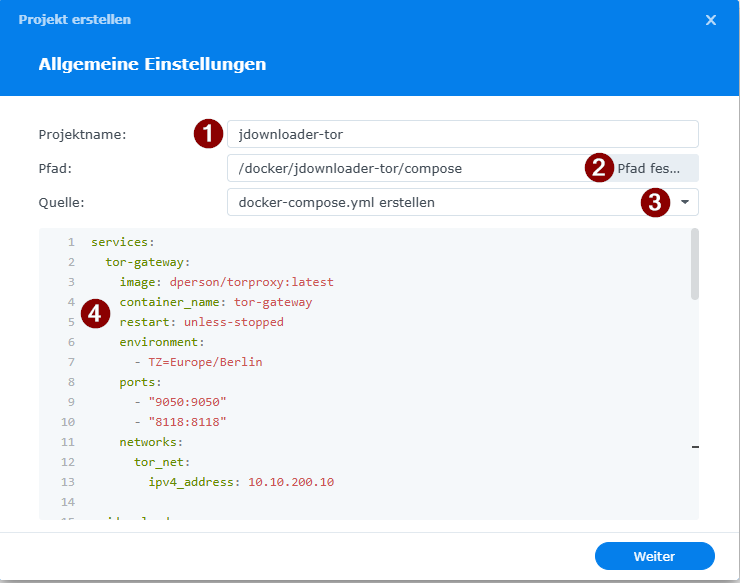This screenshot has width=740, height=583.
Task: Click the networks: line
Action: coord(151,442)
